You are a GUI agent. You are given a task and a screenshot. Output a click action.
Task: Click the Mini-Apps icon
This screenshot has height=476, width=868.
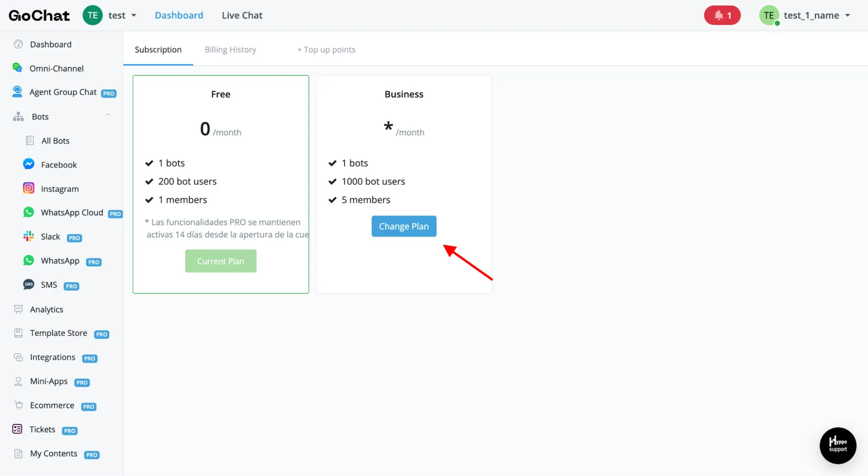point(18,382)
